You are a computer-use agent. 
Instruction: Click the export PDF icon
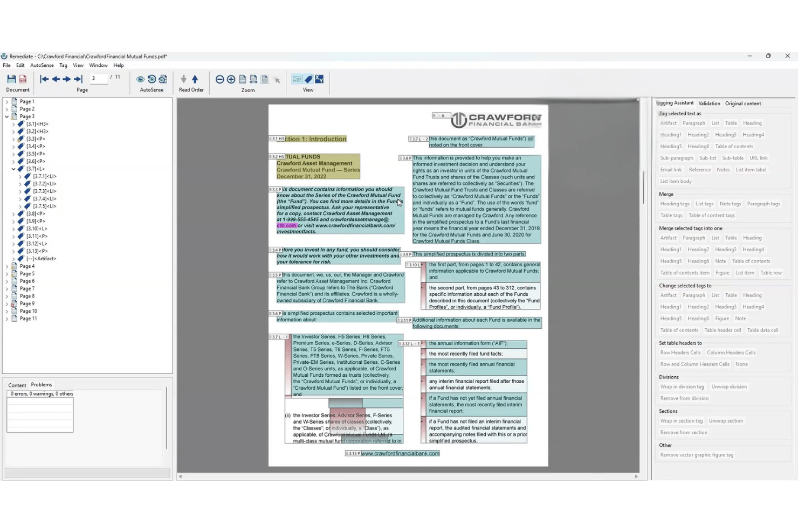[23, 79]
